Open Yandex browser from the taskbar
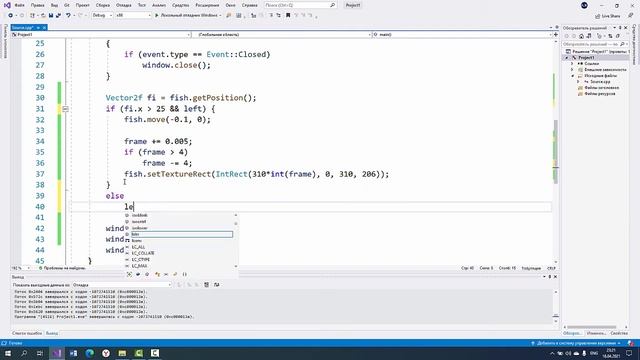The image size is (640, 360). [x=106, y=353]
